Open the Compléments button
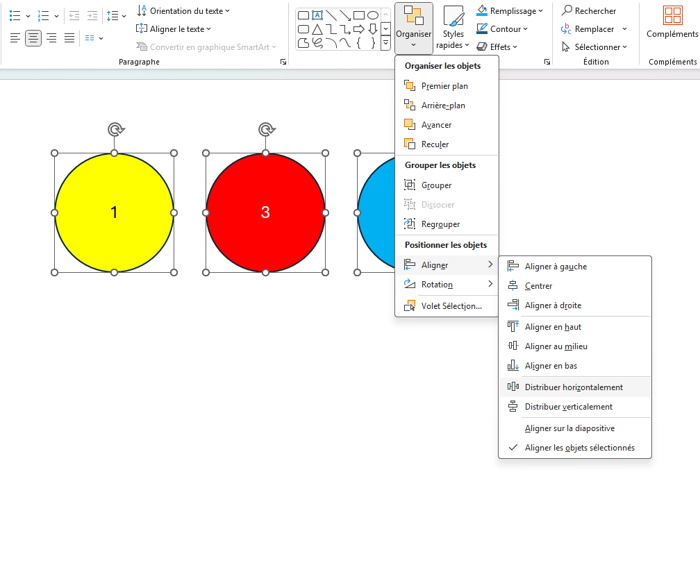 coord(672,22)
